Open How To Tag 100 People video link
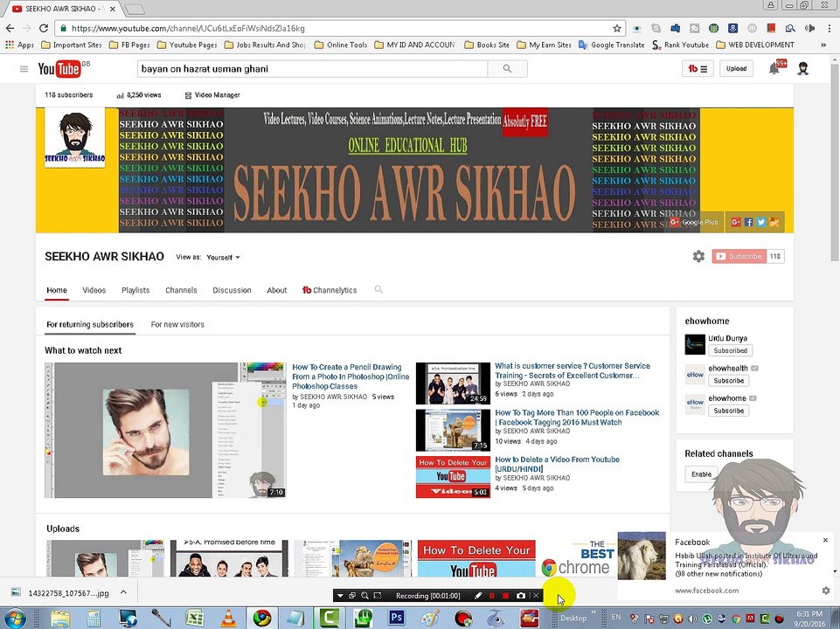840x629 pixels. point(577,417)
